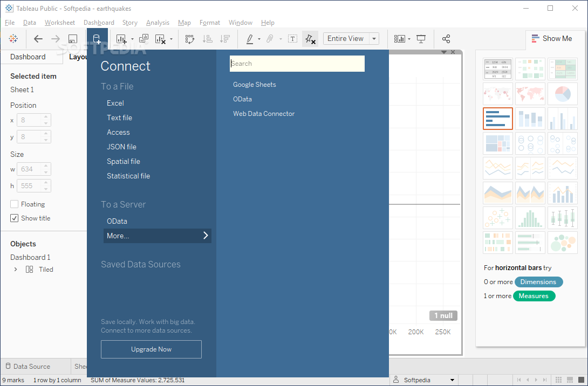Click the y position stepper
Viewport: 588px width, 386px height.
(x=46, y=137)
